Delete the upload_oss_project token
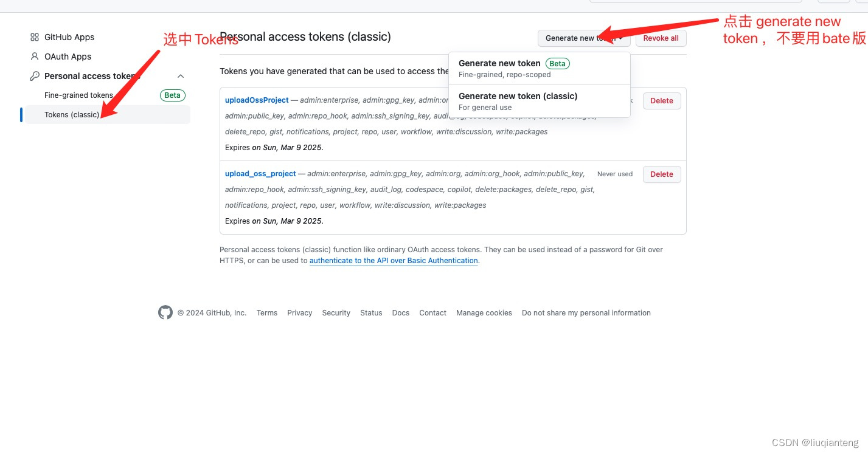Viewport: 868px width, 454px height. [x=662, y=174]
